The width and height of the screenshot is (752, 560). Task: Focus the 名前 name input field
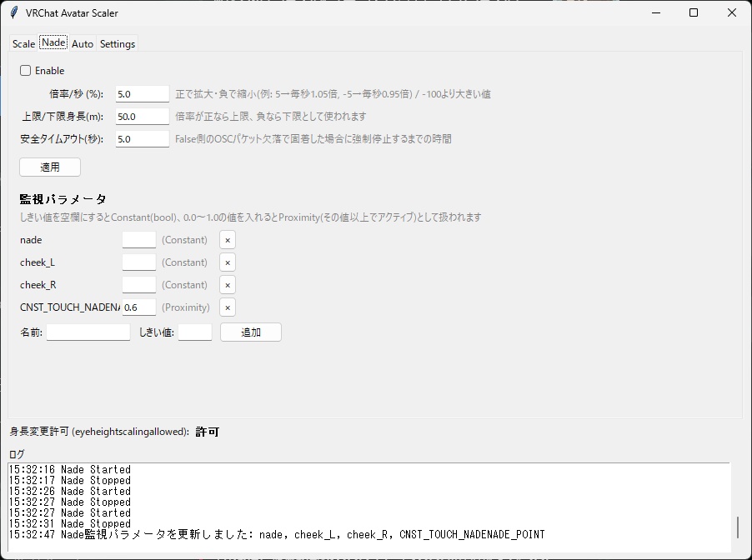point(88,332)
